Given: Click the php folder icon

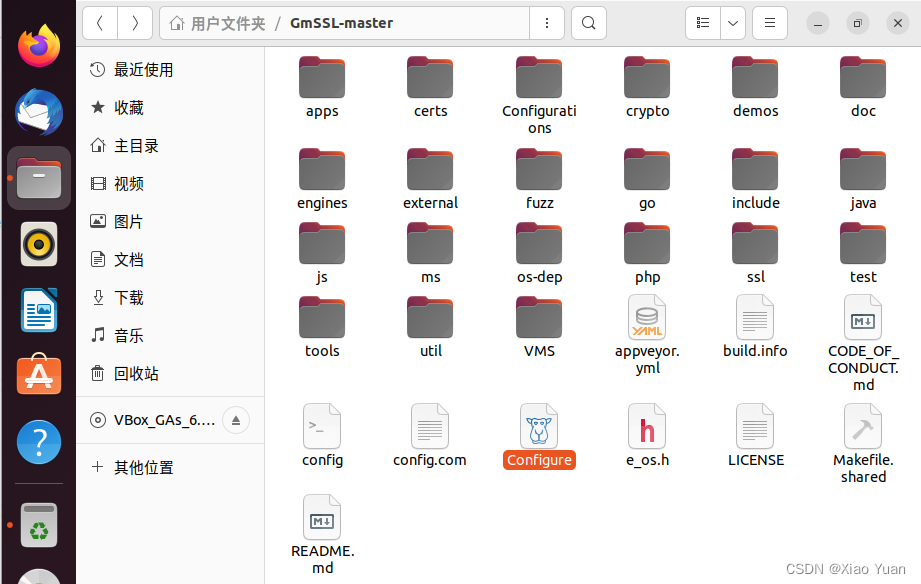Looking at the screenshot, I should (x=647, y=244).
